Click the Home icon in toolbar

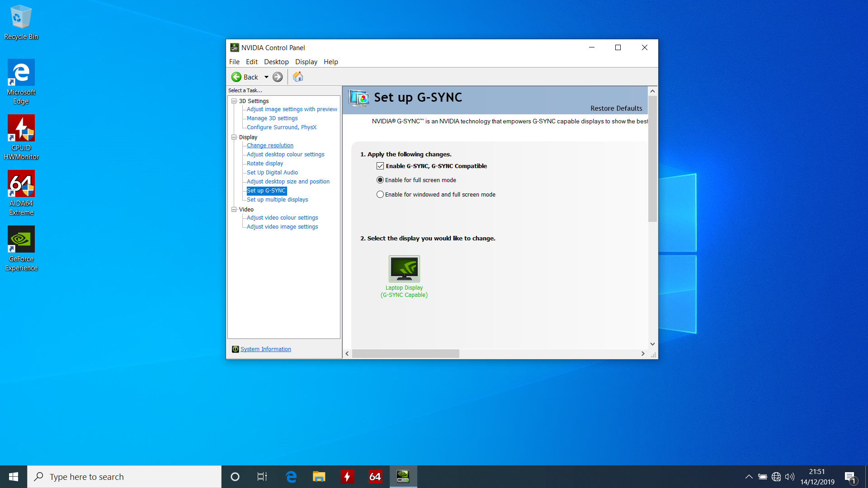pyautogui.click(x=298, y=77)
